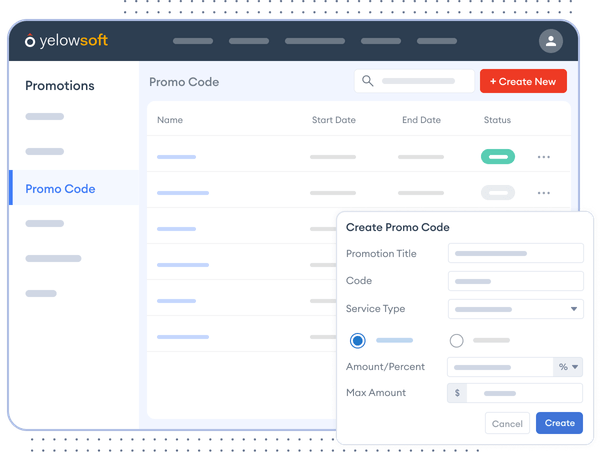Viewport: 600px width, 452px height.
Task: Select the checked blue radio option
Action: click(x=358, y=340)
